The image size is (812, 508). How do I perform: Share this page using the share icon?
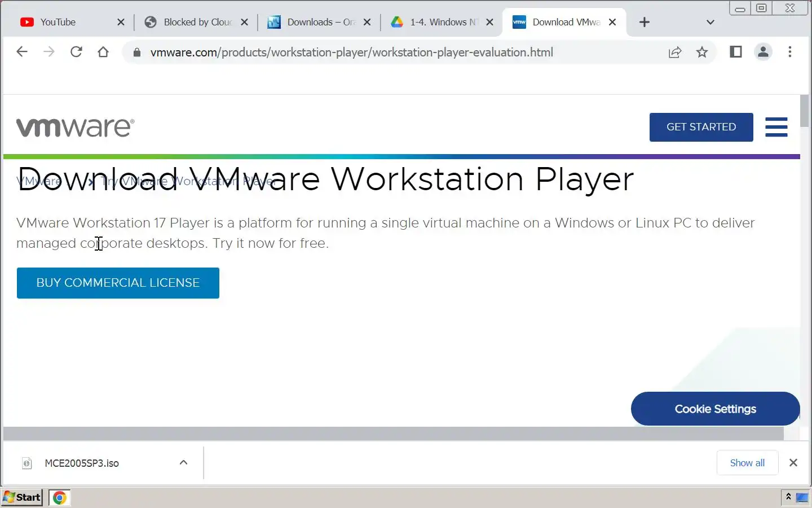[675, 52]
